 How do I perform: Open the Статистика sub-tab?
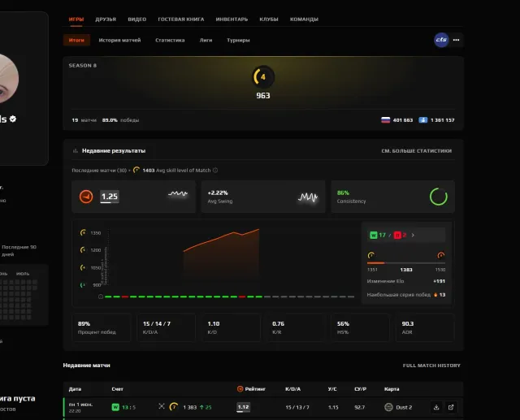click(170, 40)
